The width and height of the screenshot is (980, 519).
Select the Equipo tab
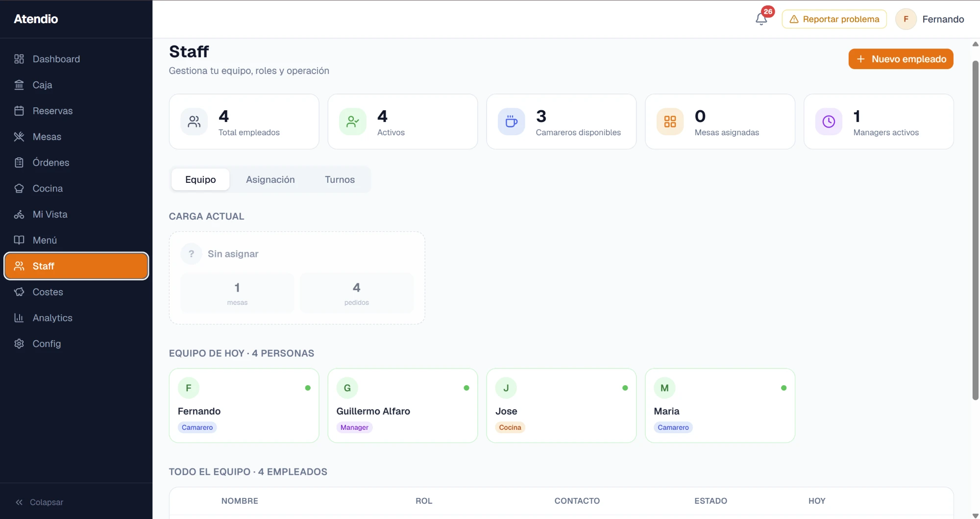[200, 179]
